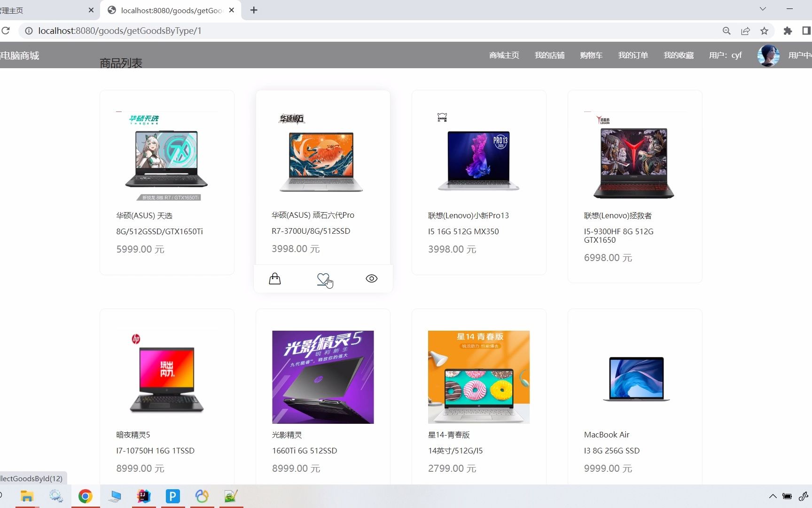Click the battery icon in system tray
Viewport: 812px width, 508px height.
point(787,496)
